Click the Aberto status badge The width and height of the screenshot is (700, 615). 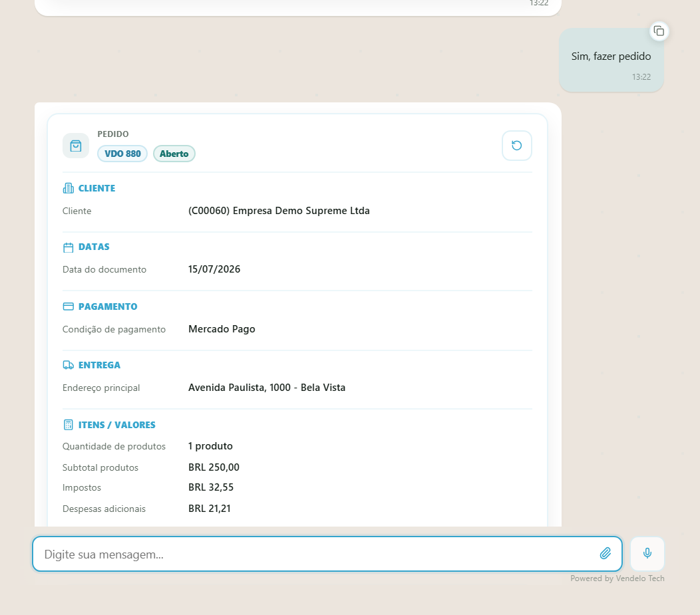click(x=174, y=154)
